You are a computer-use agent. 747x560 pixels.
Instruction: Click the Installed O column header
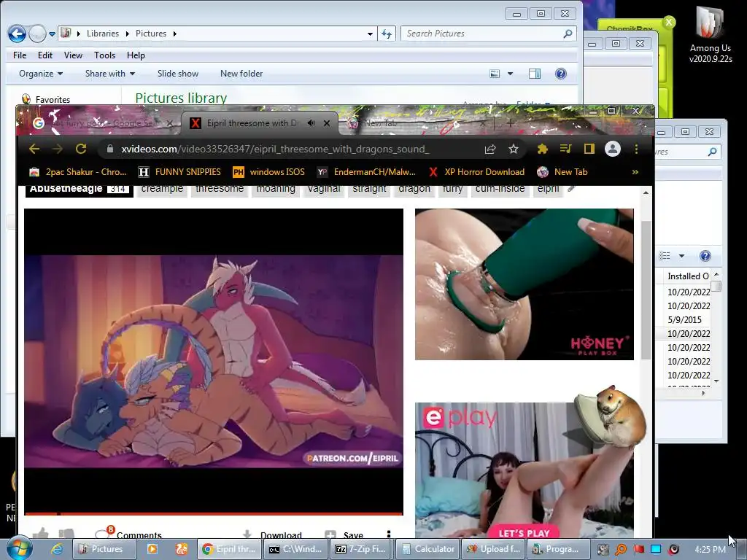688,276
